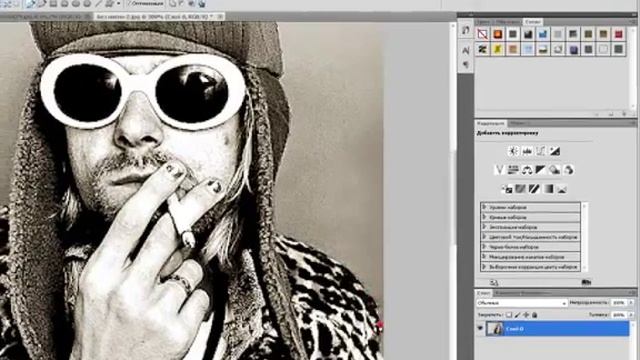Add a Channel Mixer adjustment
Screen dimensions: 640x360
point(568,170)
